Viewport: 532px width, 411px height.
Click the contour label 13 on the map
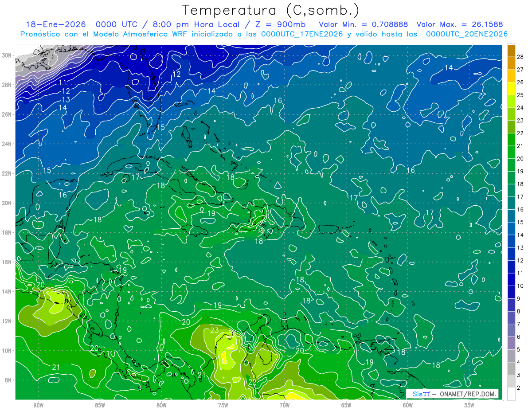click(x=66, y=100)
